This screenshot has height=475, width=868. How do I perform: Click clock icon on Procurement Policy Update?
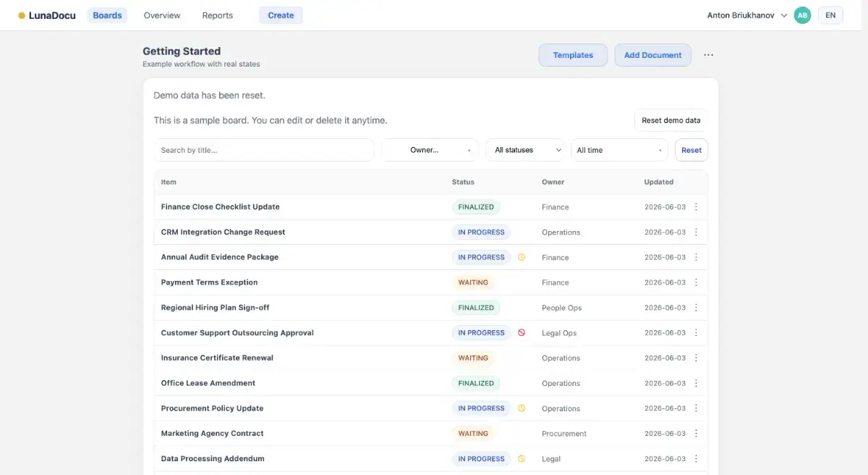(522, 408)
